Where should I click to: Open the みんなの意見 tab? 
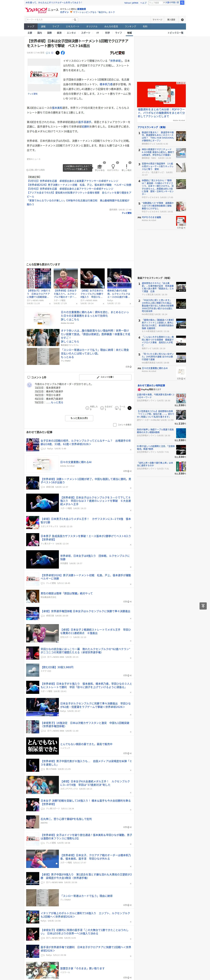point(111,26)
